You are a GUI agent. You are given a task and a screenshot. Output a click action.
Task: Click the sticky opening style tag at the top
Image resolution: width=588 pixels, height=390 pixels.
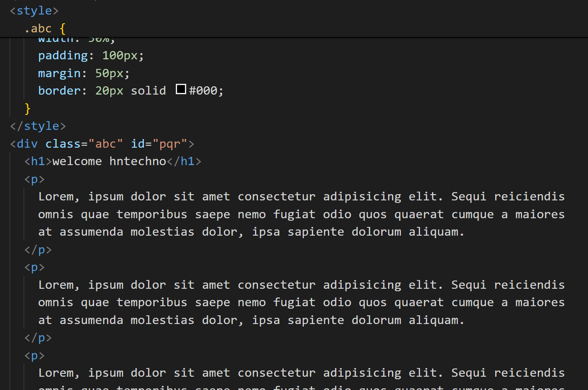34,11
